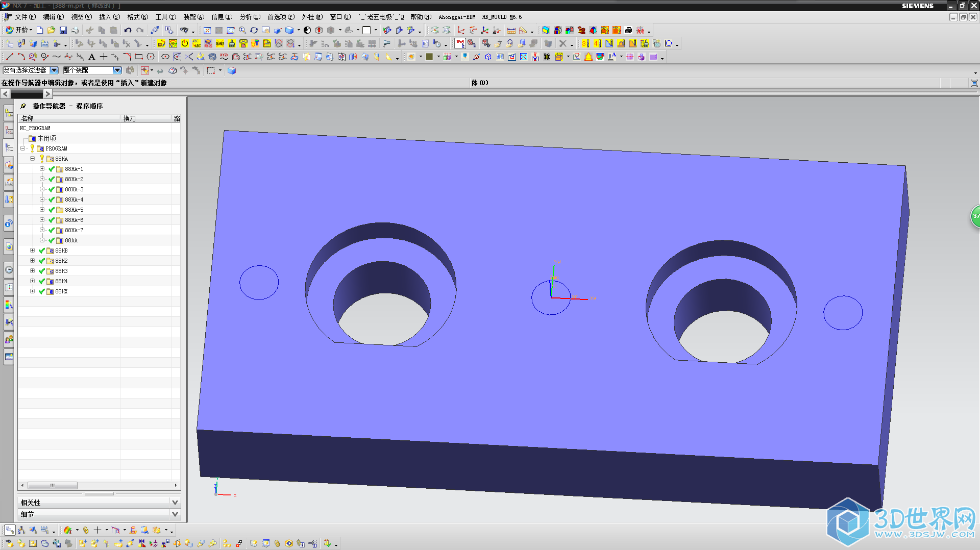Expand the 88HB program group
This screenshot has width=980, height=550.
coord(32,251)
